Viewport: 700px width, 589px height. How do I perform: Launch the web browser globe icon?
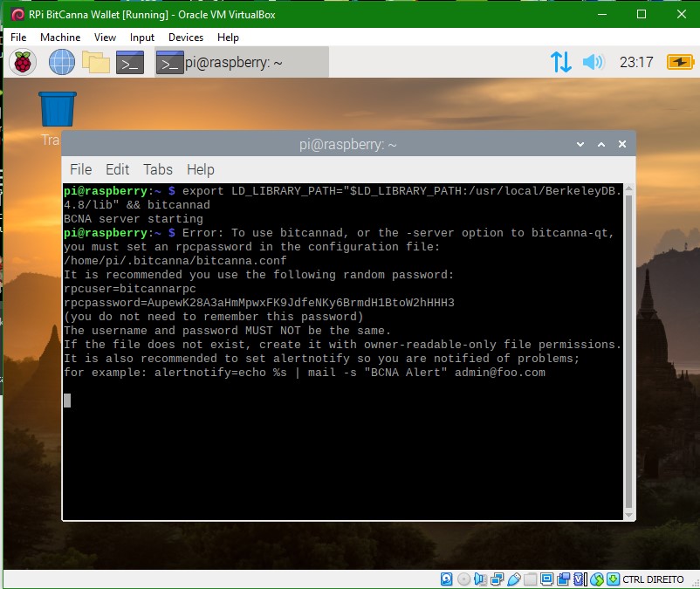coord(62,62)
